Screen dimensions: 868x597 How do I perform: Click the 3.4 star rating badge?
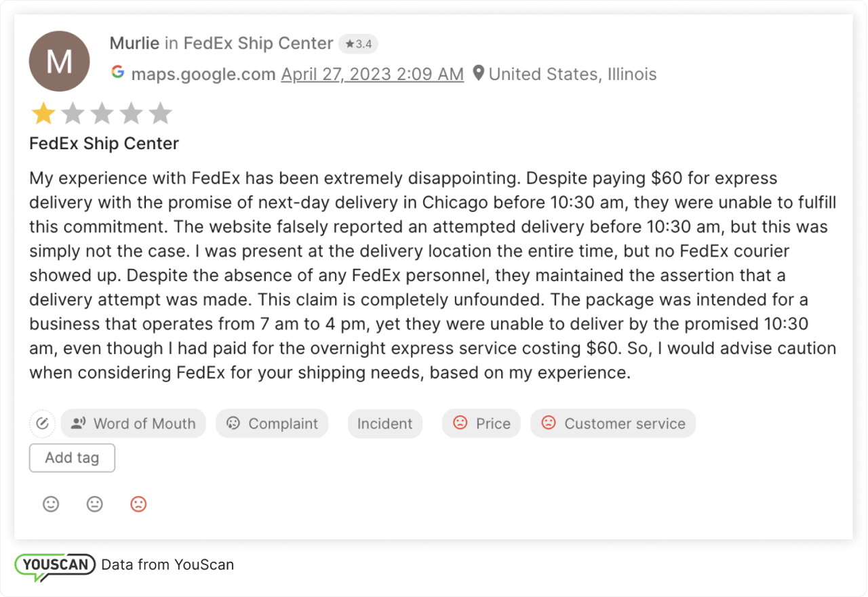tap(358, 43)
